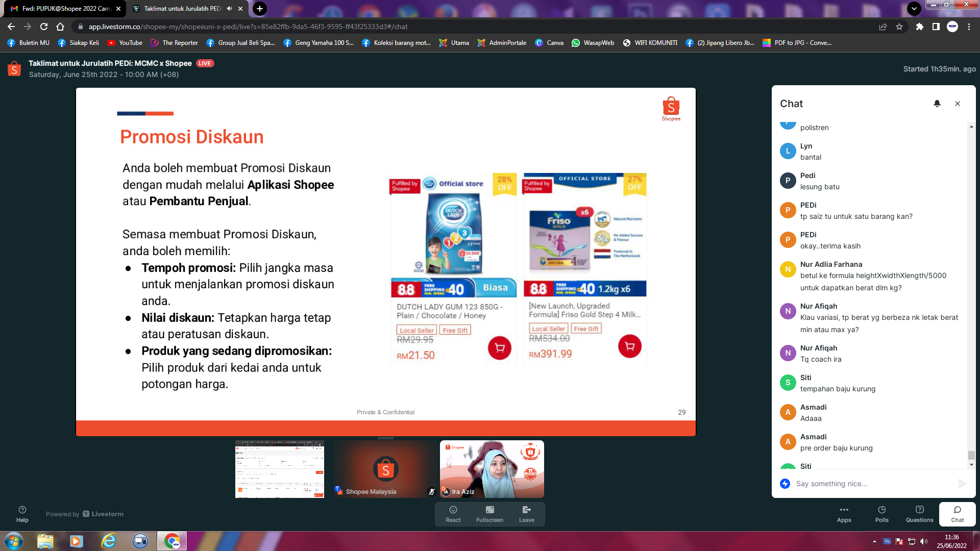Bookmark this page with the star icon
This screenshot has width=980, height=551.
(899, 27)
